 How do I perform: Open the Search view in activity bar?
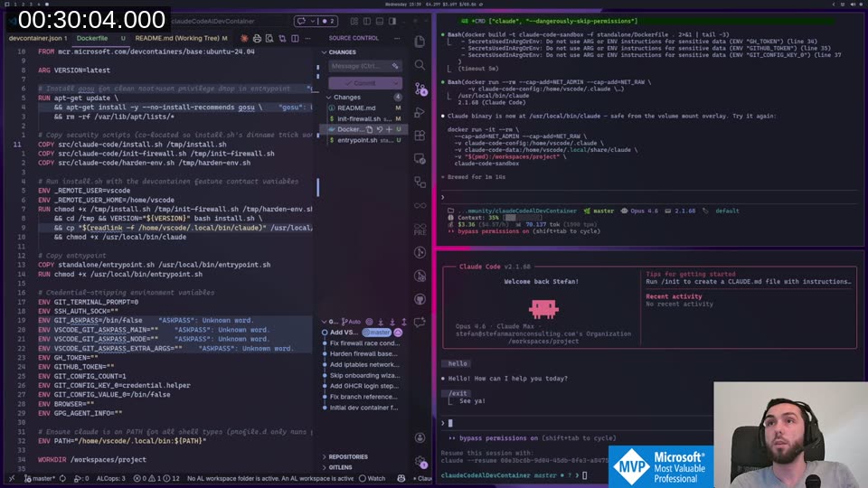tap(420, 65)
